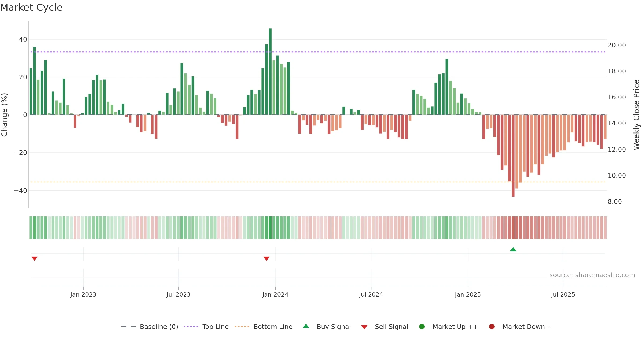The height and width of the screenshot is (362, 644).
Task: Click the Jan 2025 x-axis label
Action: pos(468,294)
